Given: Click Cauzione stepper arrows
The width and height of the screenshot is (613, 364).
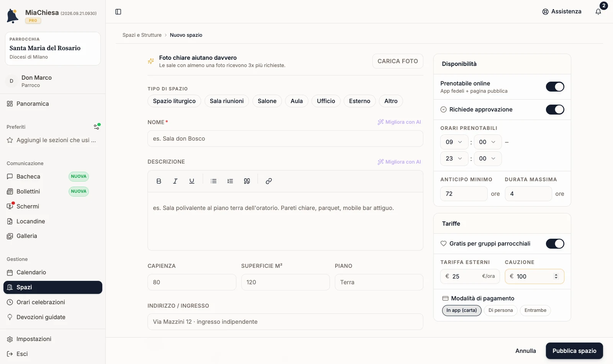Looking at the screenshot, I should (556, 276).
